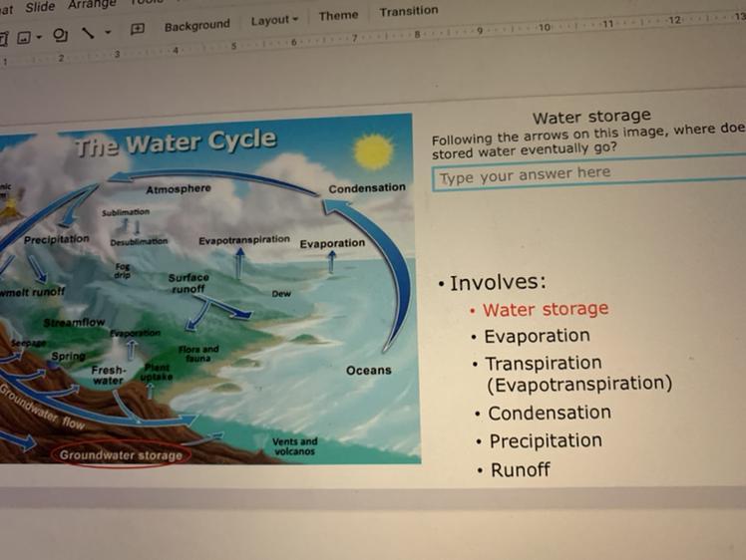746x560 pixels.
Task: Click the 'Spring' label in diagram
Action: 69,356
